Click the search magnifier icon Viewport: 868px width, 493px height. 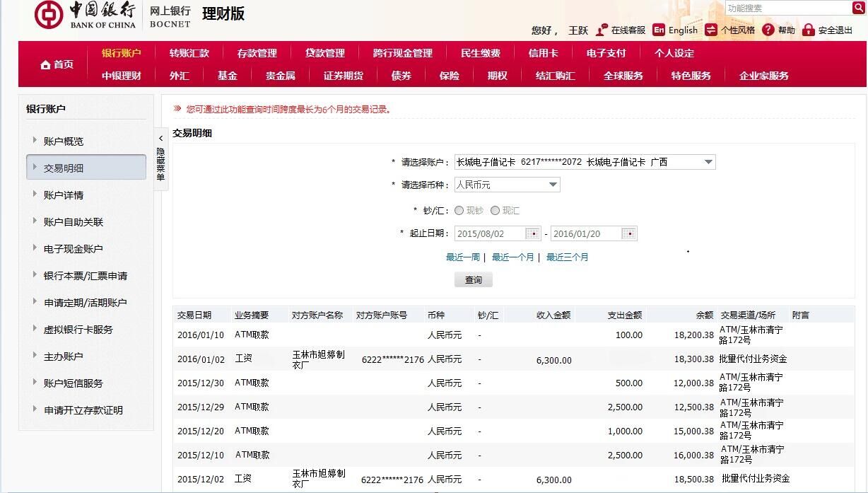point(859,8)
